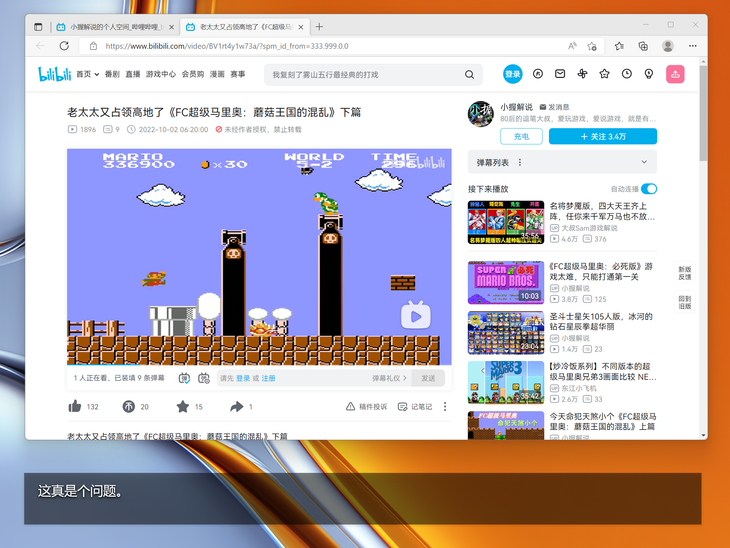Toggle danmaku display under the player

(184, 378)
